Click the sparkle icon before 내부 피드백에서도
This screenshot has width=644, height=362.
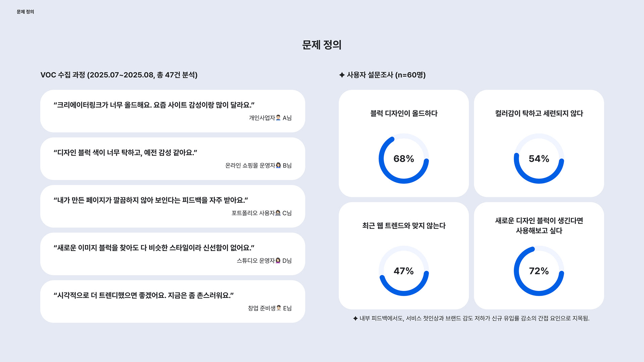tap(356, 318)
